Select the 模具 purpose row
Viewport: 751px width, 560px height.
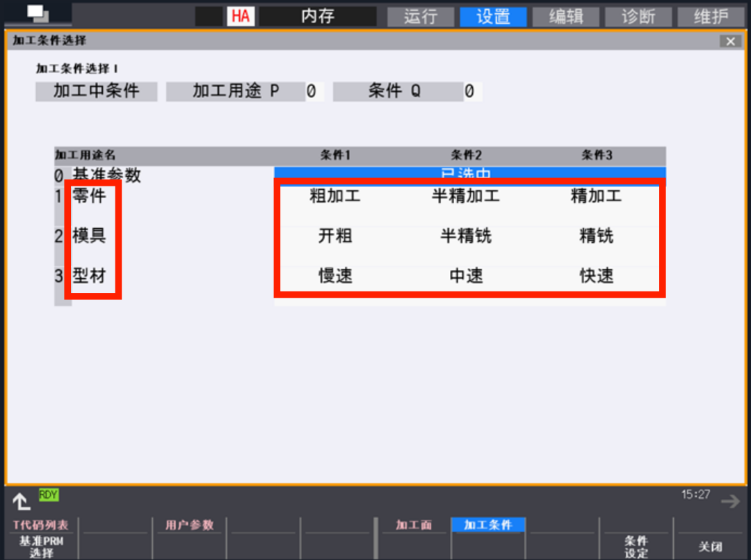(89, 236)
